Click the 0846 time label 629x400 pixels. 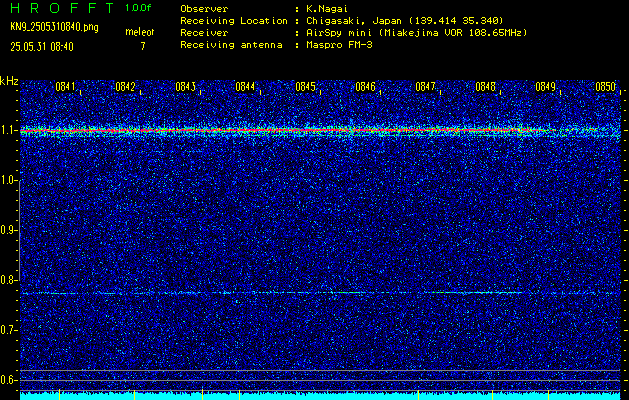(365, 87)
